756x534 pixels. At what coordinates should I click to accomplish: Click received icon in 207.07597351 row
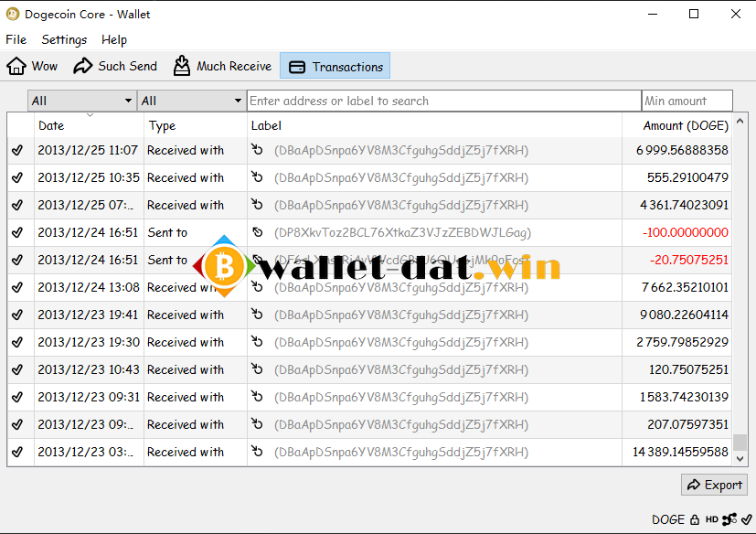257,424
